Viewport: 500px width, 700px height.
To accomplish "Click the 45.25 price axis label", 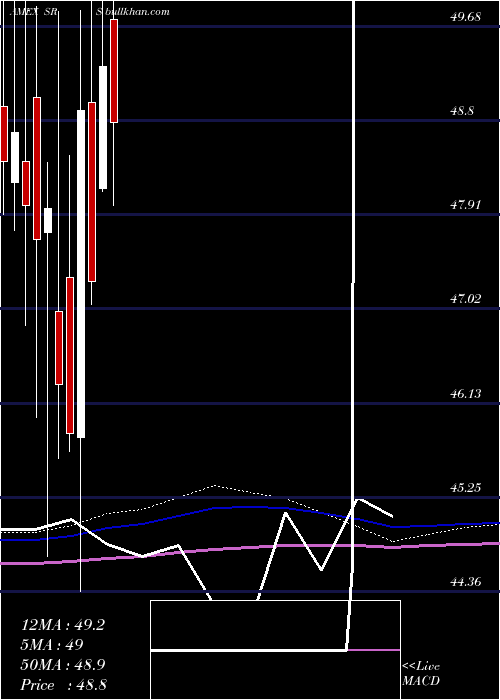I will tap(466, 488).
